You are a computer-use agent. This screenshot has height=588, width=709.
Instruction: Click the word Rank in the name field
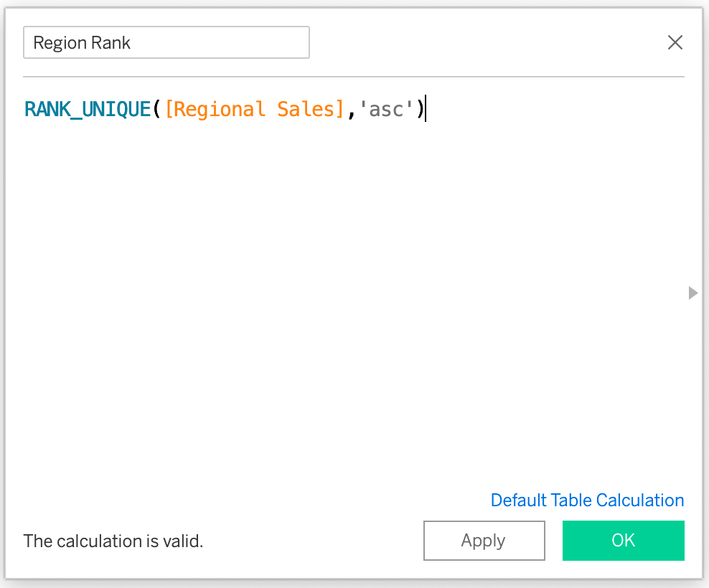[111, 43]
